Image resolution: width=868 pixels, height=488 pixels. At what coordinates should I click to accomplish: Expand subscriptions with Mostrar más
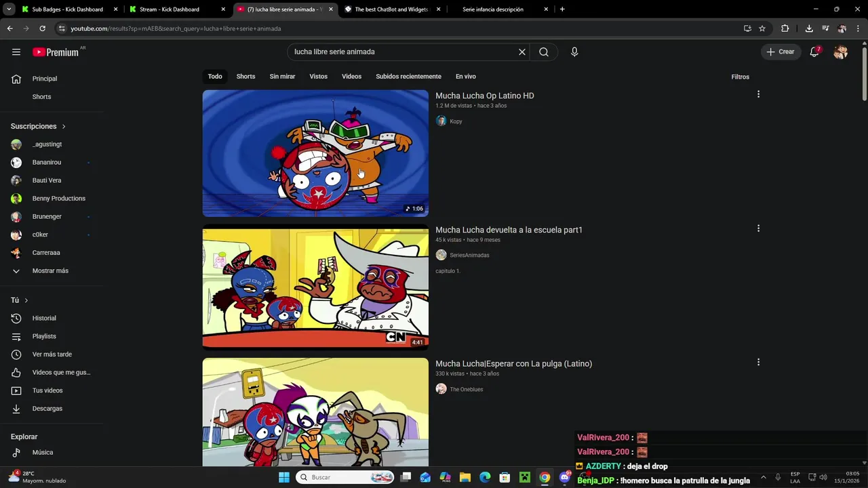coord(52,271)
